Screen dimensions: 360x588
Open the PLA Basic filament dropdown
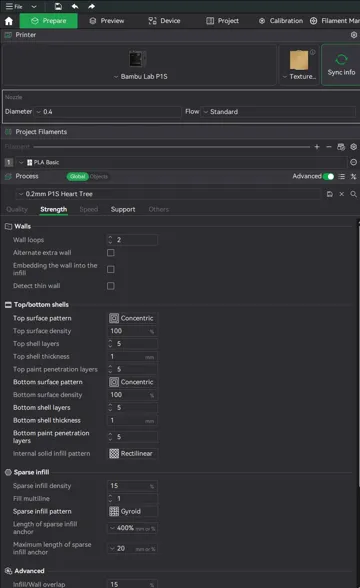182,162
